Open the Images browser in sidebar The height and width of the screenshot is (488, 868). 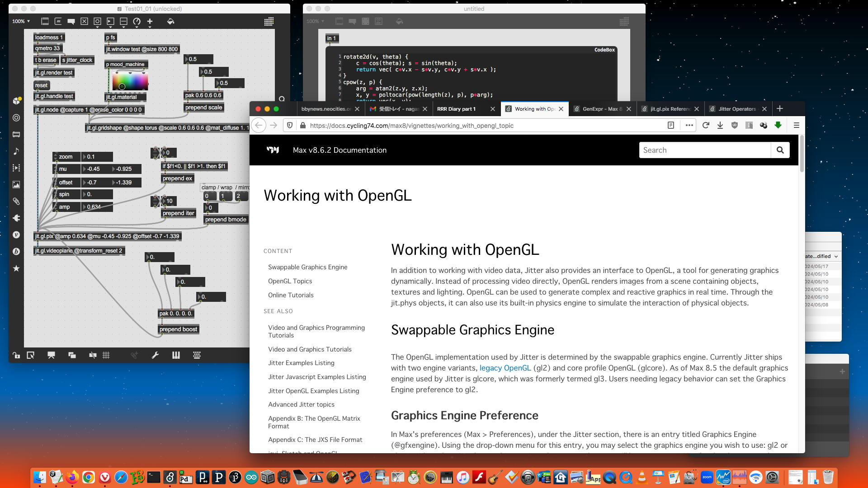point(16,184)
